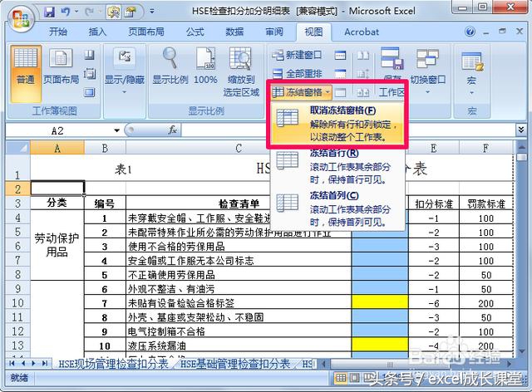Click the Save icon in quick access toolbar
Screen dimensions: 532x392
point(49,12)
